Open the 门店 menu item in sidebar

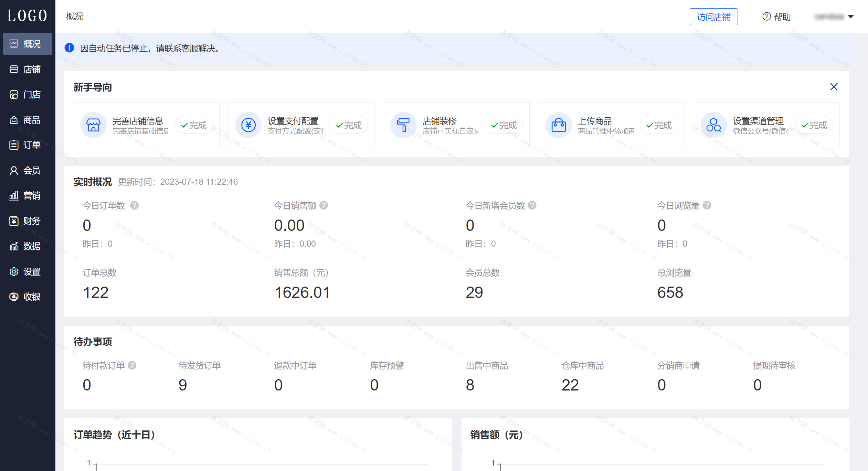tap(28, 94)
